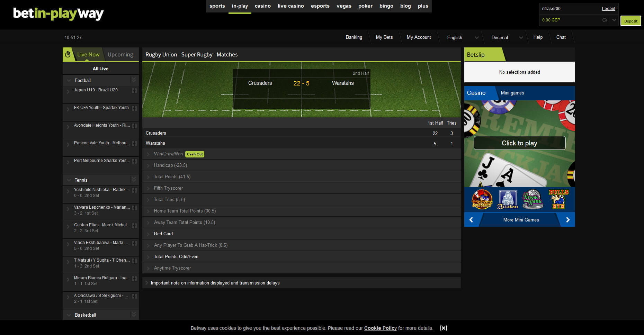Viewport: 644px width, 335px height.
Task: Switch to the Mini games tab
Action: 512,93
